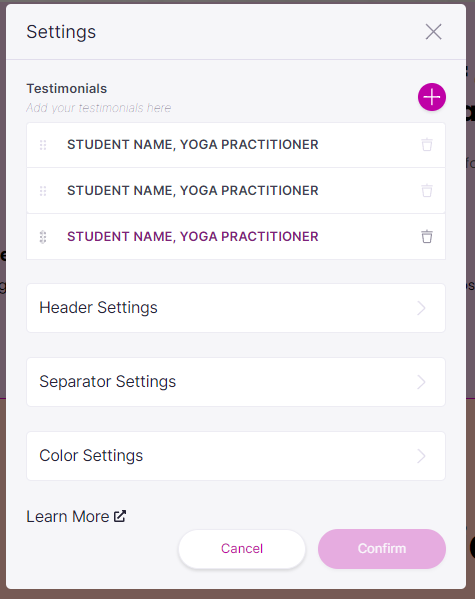Grab the third testimonial drag handle
475x599 pixels.
pos(43,237)
